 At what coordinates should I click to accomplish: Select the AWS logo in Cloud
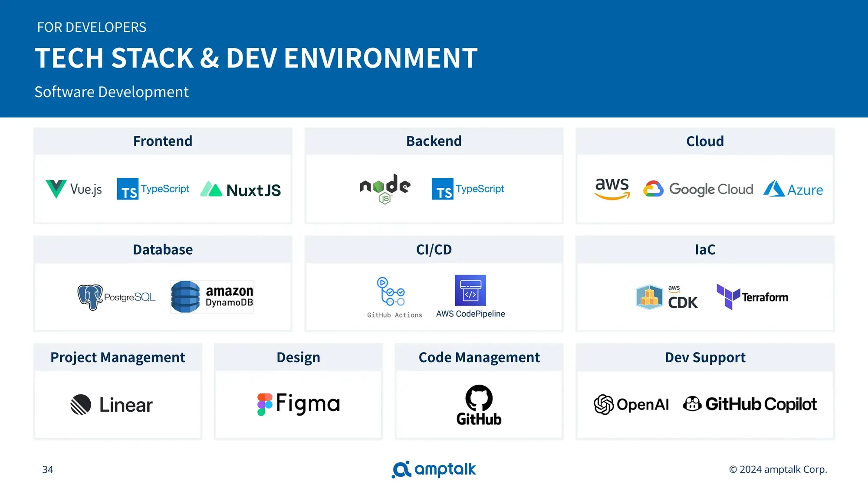pyautogui.click(x=612, y=189)
